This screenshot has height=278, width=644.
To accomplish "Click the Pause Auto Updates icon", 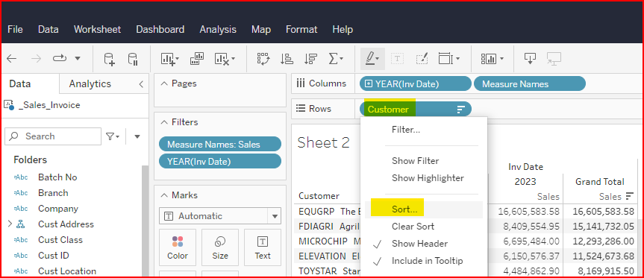I will 133,59.
